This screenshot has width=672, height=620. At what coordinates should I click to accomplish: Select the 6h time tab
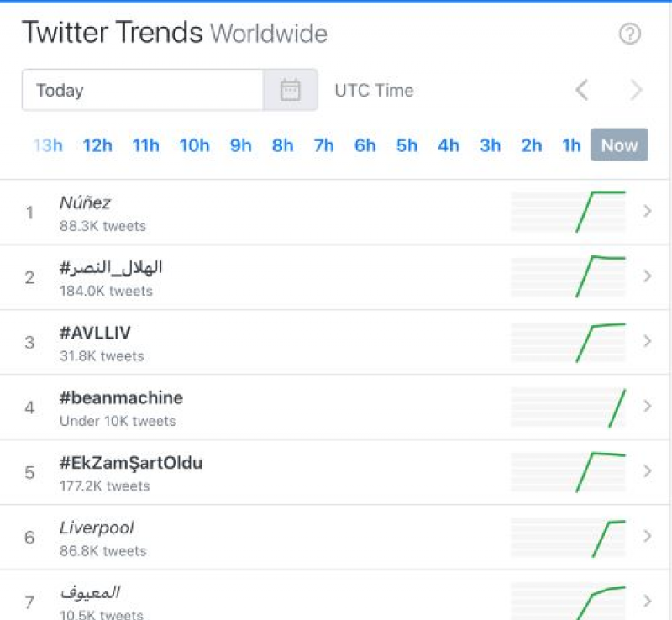pyautogui.click(x=365, y=145)
